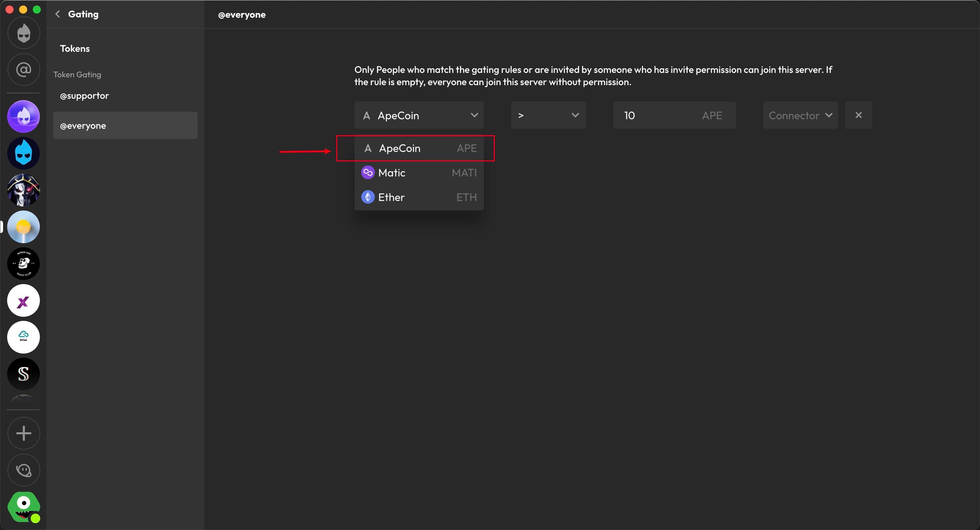Screen dimensions: 980x530
Task: Open the blue flame mask server
Action: 24,153
